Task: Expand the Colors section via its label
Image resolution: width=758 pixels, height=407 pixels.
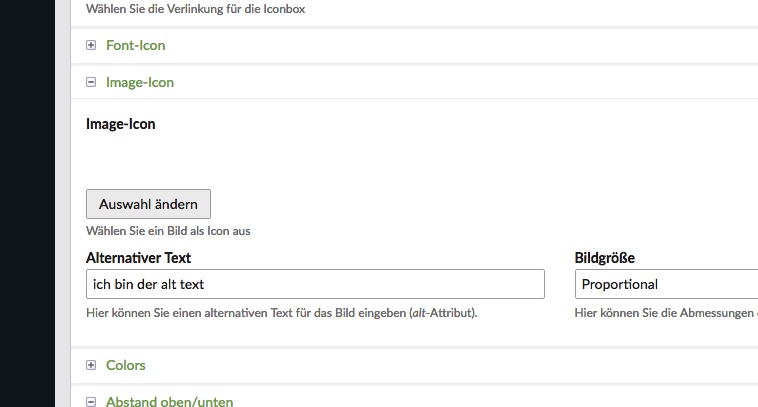Action: pos(125,365)
